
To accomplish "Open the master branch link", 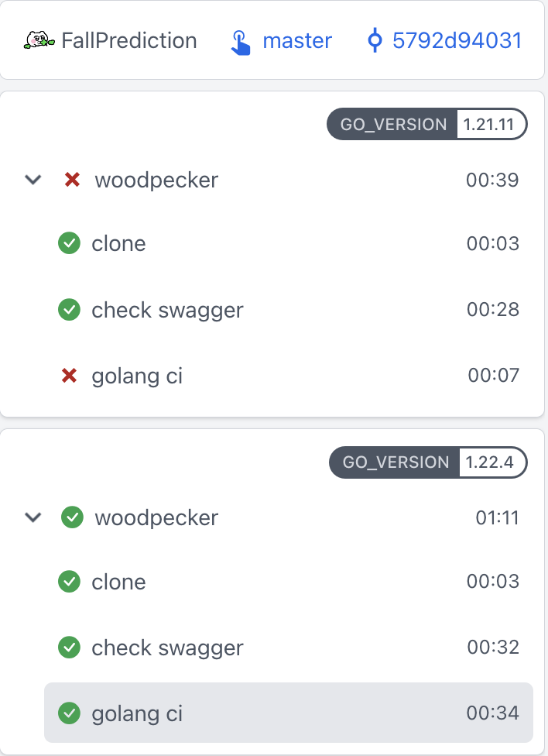I will click(296, 40).
